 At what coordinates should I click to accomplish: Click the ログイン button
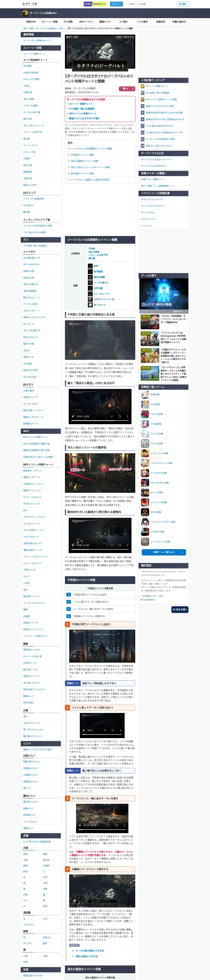pyautogui.click(x=117, y=4)
